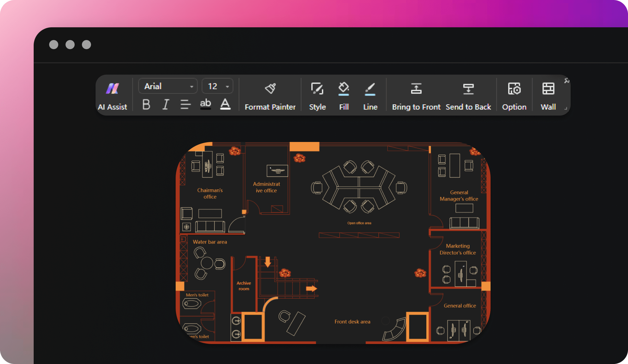Select the water bar round table
This screenshot has height=364, width=628.
207,263
